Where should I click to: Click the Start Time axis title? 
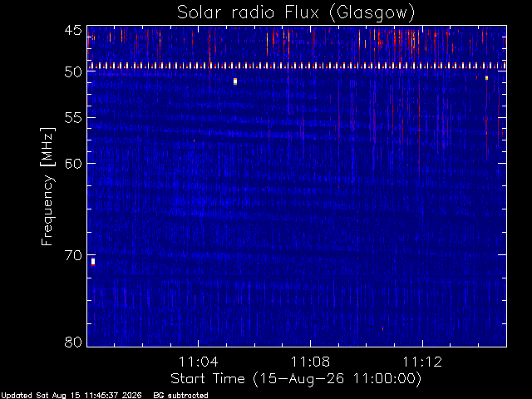point(296,379)
